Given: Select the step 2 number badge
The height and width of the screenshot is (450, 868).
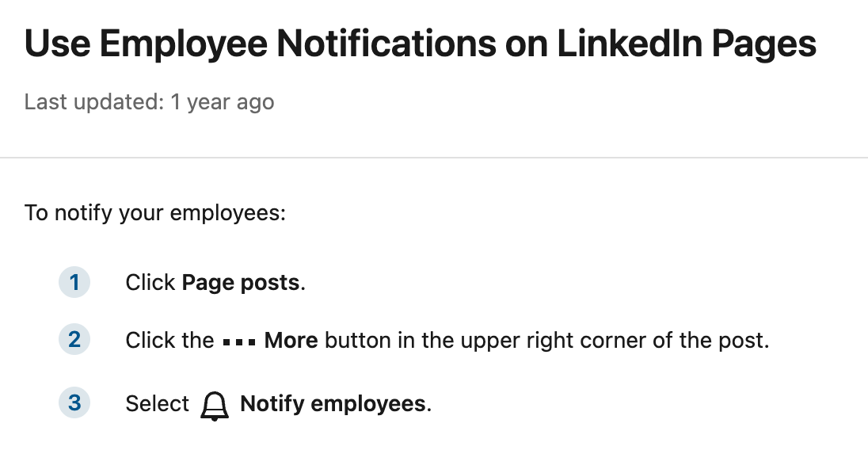Looking at the screenshot, I should (x=74, y=340).
